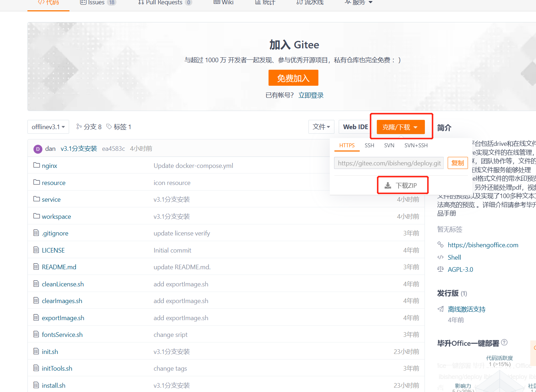Open the 标签 1 tags link
This screenshot has height=392, width=536.
119,127
